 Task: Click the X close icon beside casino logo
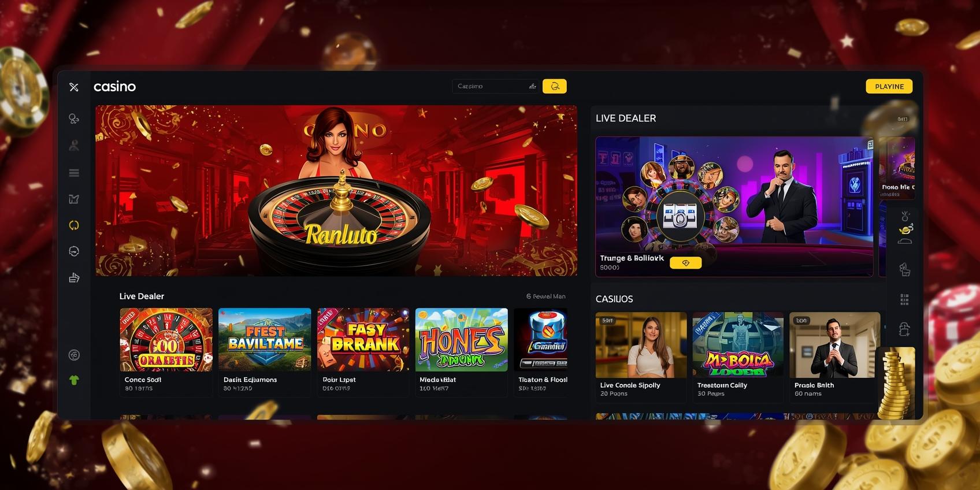click(74, 87)
